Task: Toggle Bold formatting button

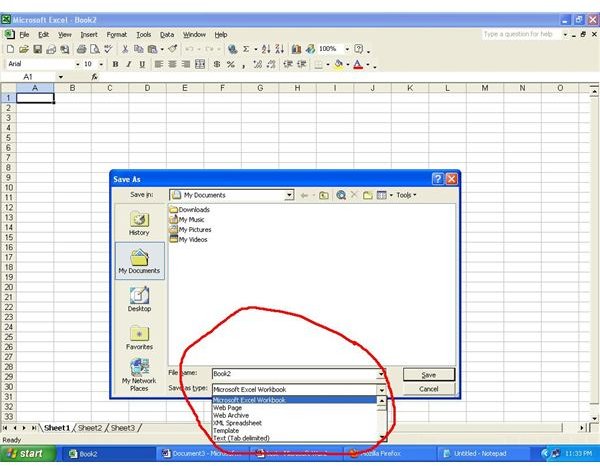Action: pos(115,64)
